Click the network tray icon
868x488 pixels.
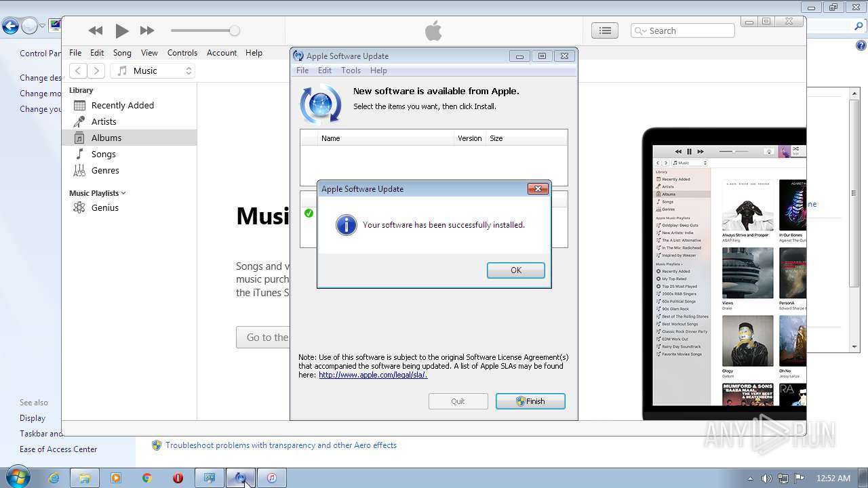(783, 479)
